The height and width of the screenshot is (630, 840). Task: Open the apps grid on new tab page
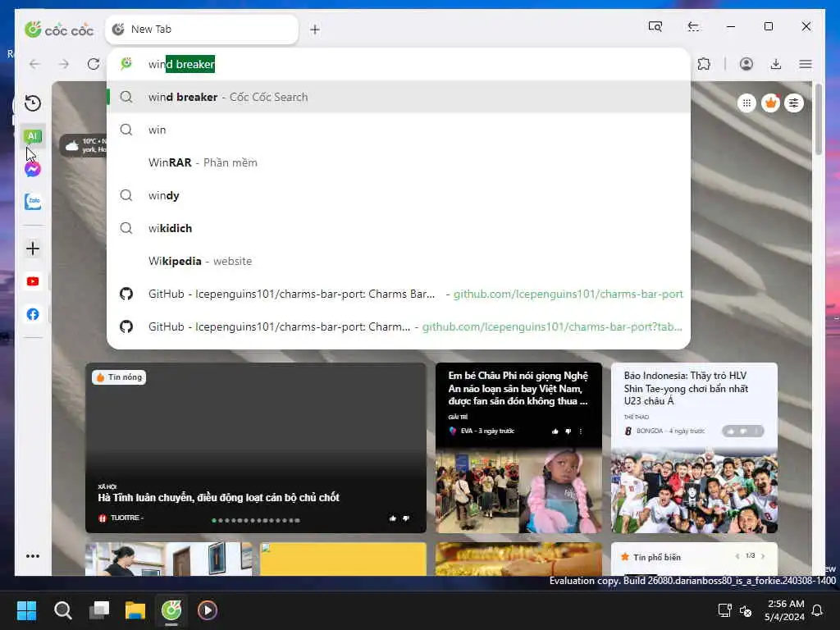746,103
